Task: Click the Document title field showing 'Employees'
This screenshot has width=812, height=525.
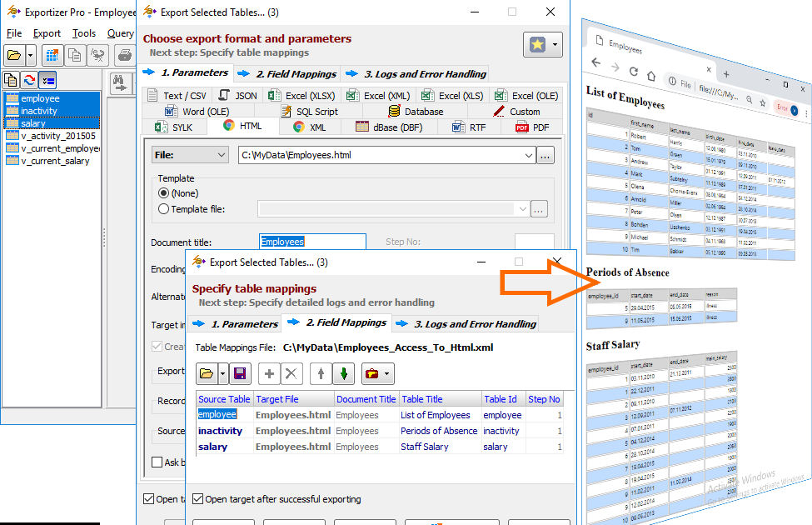Action: tap(311, 241)
